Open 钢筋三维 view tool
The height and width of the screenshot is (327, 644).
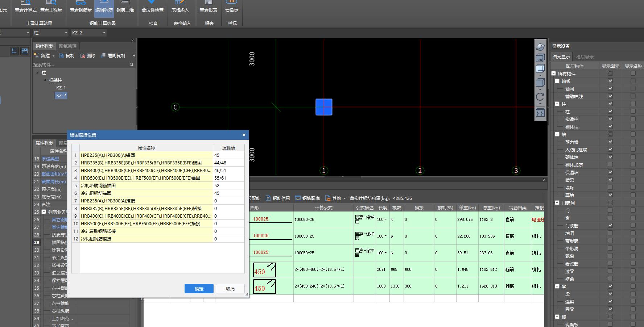pyautogui.click(x=125, y=7)
